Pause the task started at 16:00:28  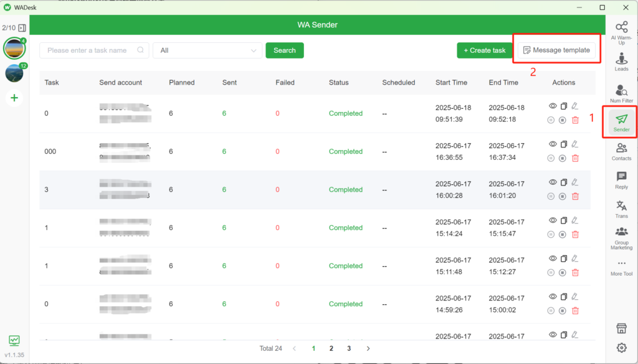(551, 196)
